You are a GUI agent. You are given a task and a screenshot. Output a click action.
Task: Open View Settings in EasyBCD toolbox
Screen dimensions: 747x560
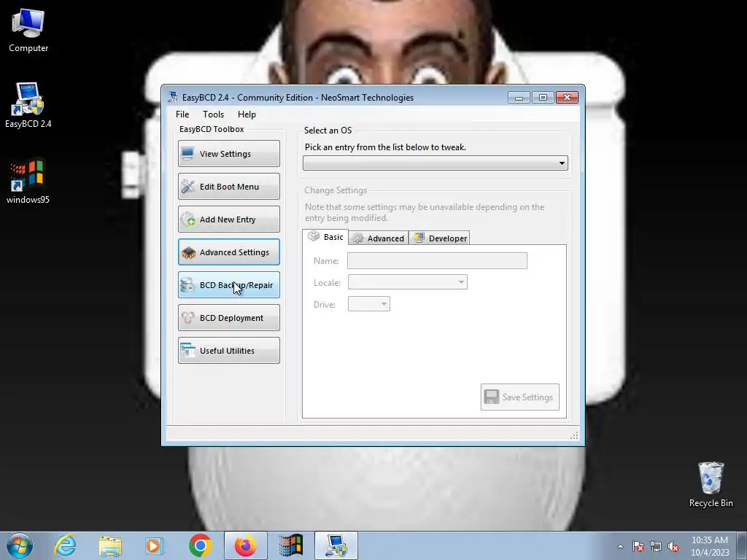pyautogui.click(x=228, y=153)
